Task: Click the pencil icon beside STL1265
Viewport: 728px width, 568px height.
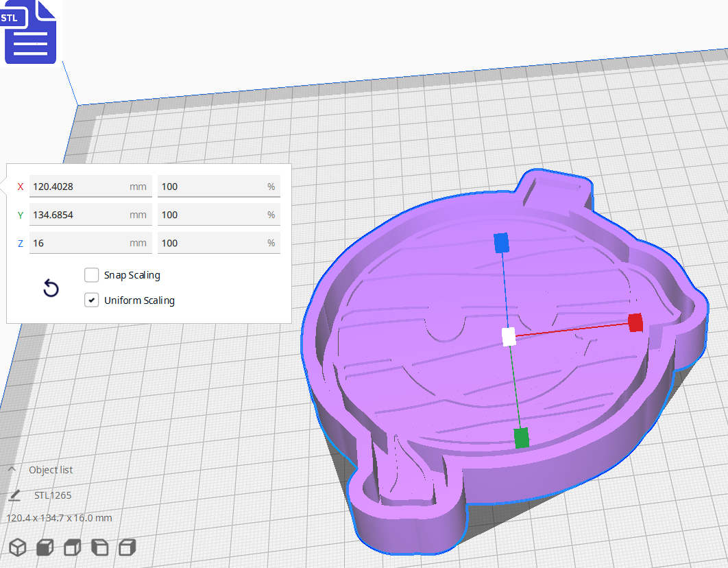Action: [x=15, y=494]
